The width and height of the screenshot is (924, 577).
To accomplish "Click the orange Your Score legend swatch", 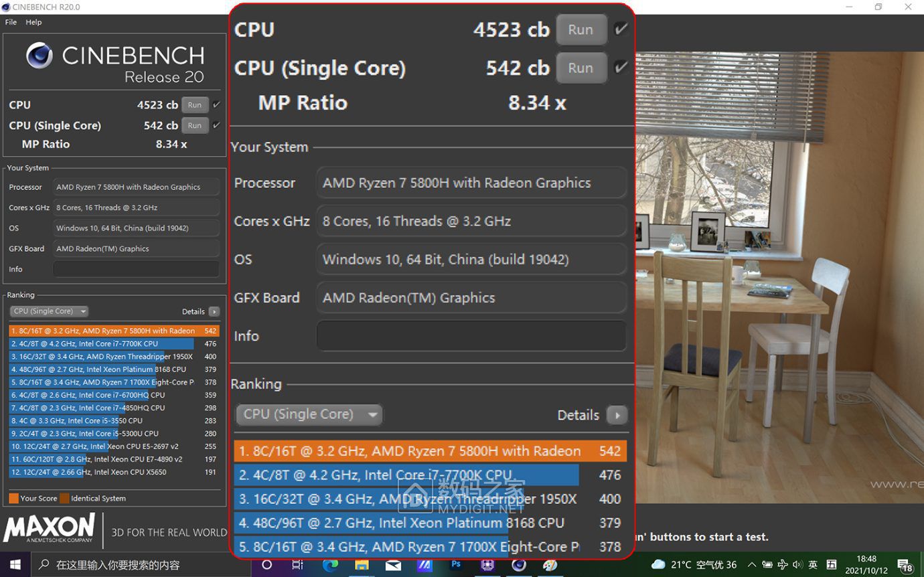I will [13, 498].
